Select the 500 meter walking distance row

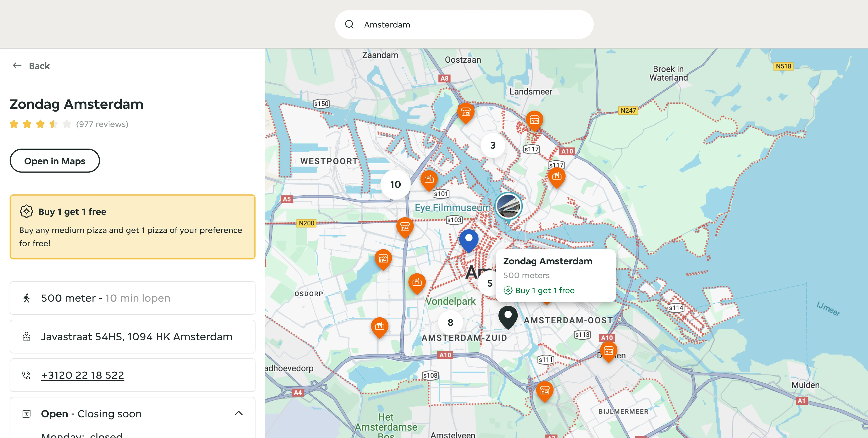(132, 298)
